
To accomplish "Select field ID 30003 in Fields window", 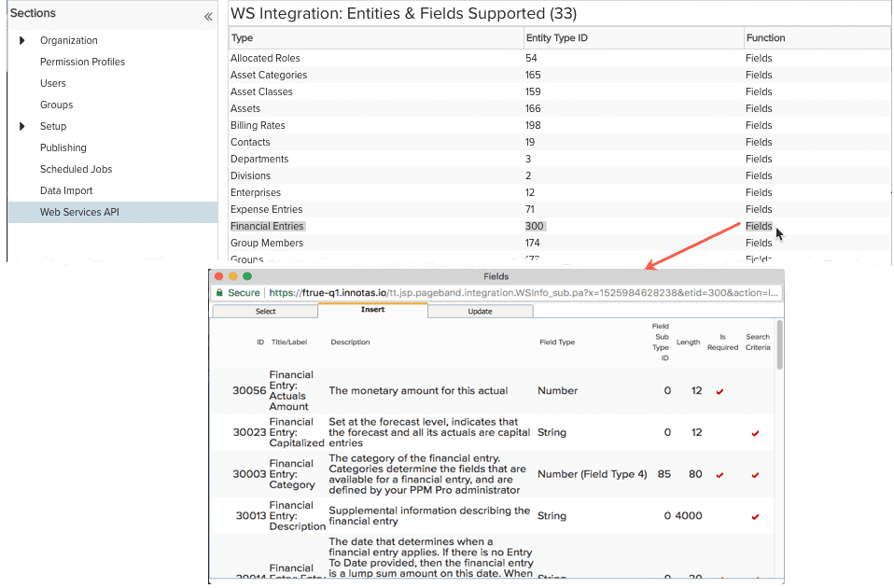I will pos(249,474).
